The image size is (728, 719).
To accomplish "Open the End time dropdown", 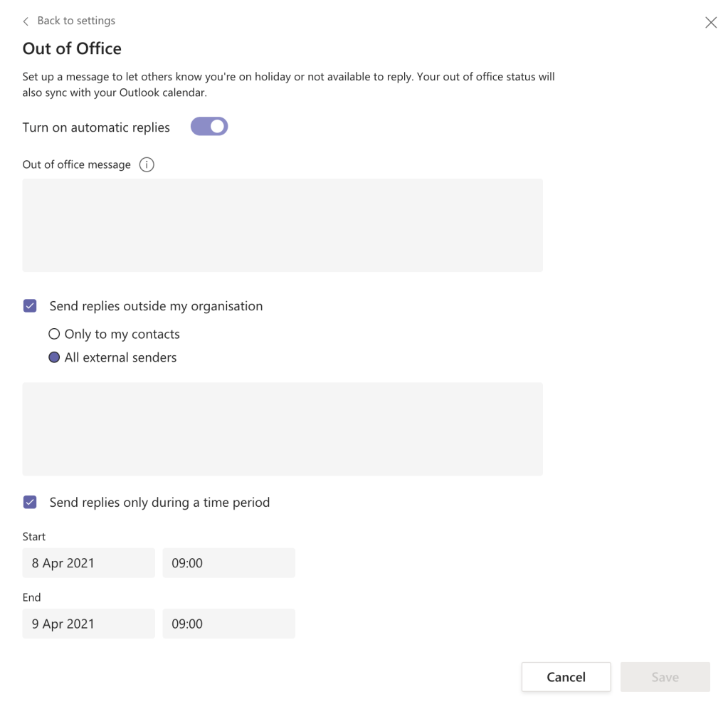I will [x=228, y=624].
